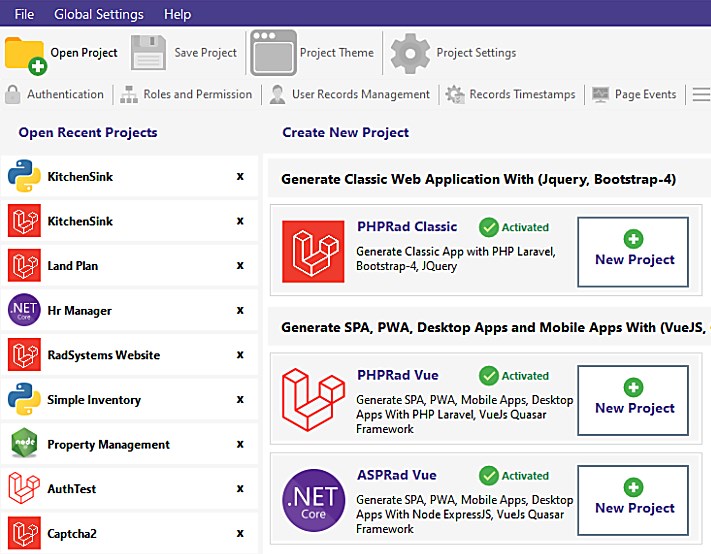Open the Property Management recent project
This screenshot has width=711, height=554.
point(108,445)
